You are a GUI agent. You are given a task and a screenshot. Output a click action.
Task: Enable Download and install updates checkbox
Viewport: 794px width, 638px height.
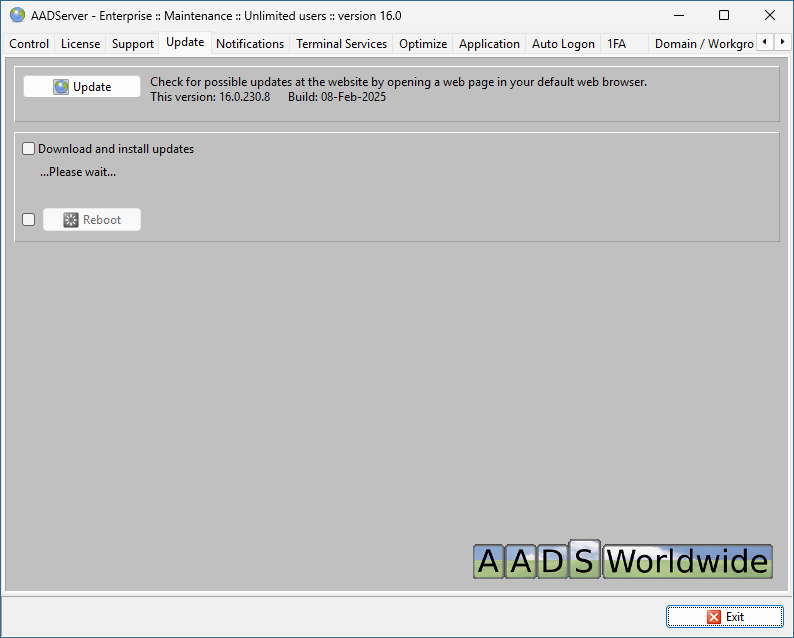pyautogui.click(x=29, y=149)
